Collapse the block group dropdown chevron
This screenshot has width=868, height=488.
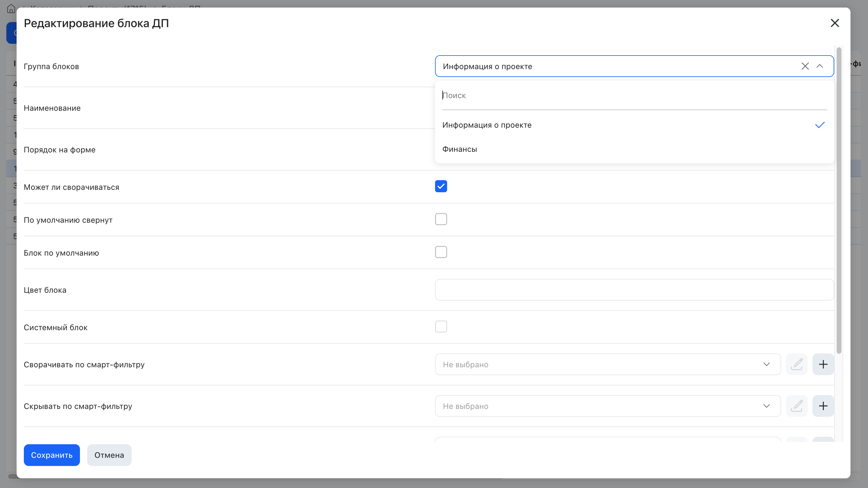click(x=819, y=66)
